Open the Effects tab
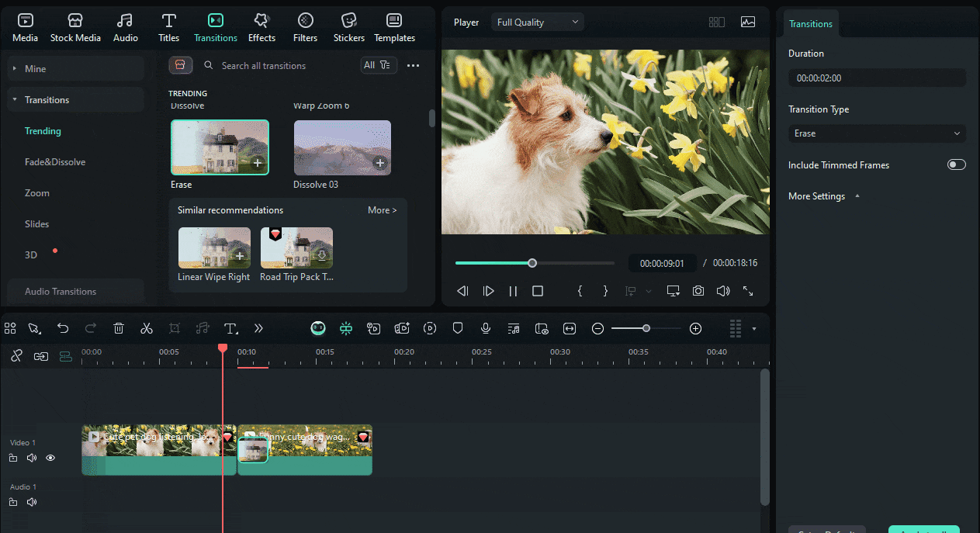 click(x=261, y=28)
